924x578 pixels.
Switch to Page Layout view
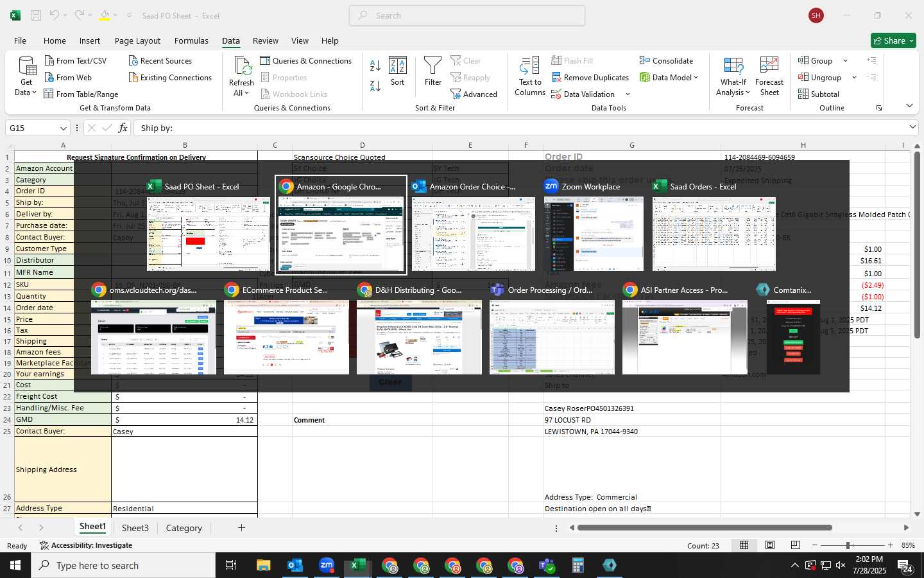[x=769, y=545]
